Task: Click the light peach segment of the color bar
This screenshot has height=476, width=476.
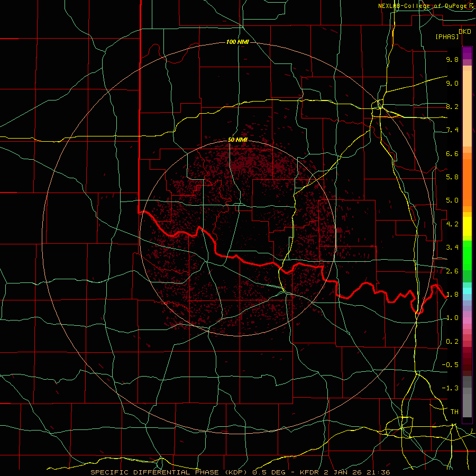Action: click(x=467, y=108)
